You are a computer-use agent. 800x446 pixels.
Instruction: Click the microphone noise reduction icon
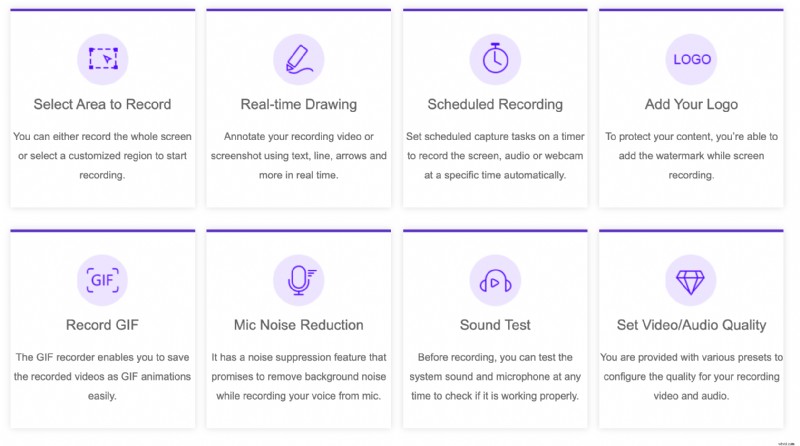[x=299, y=280]
